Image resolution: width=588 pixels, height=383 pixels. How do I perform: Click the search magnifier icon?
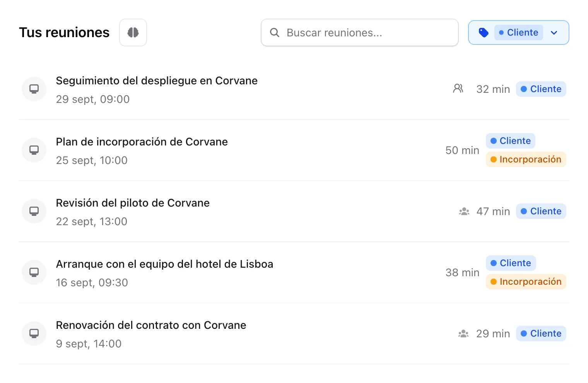(x=275, y=32)
